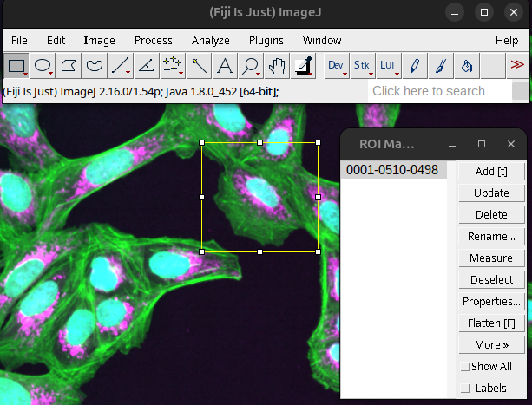This screenshot has height=405, width=532.
Task: Choose the Polygon selection tool
Action: [69, 65]
